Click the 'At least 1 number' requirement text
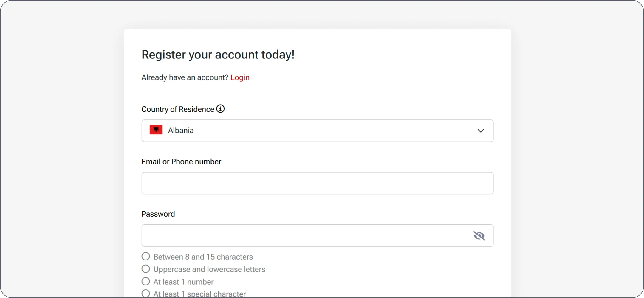644x298 pixels. [x=183, y=282]
